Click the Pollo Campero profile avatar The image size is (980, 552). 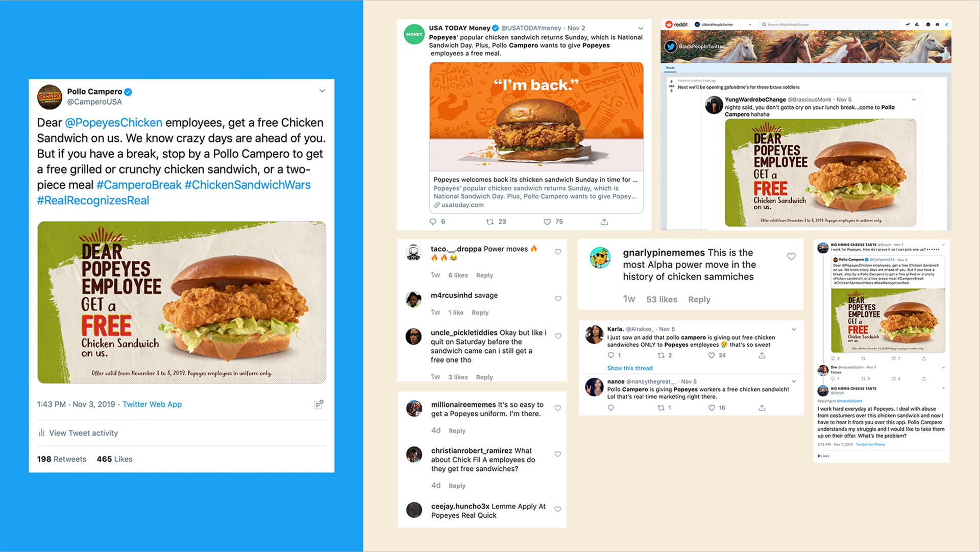[x=50, y=97]
